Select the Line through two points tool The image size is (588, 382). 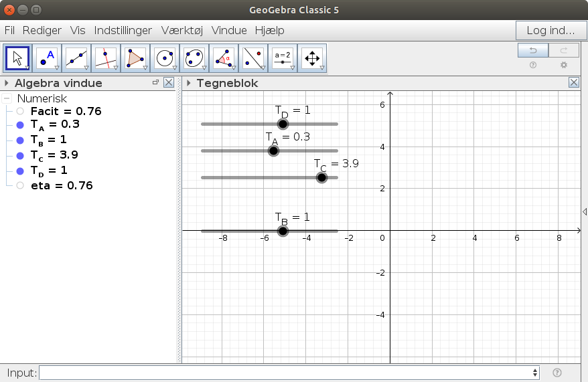(76, 58)
